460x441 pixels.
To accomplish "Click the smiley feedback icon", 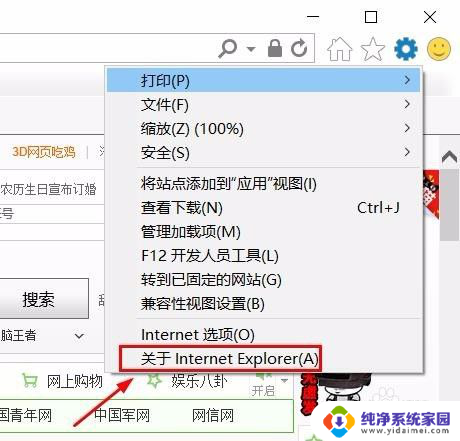I will coord(439,49).
